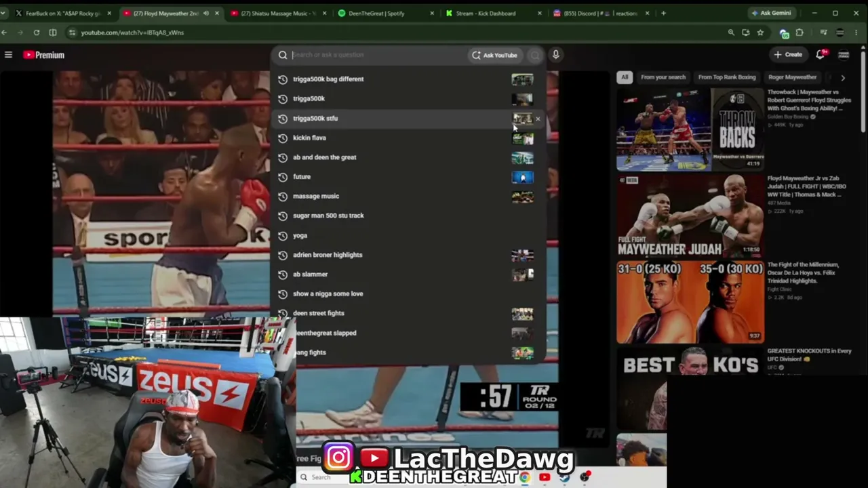Viewport: 868px width, 488px height.
Task: Choose suggestion 'massage music'
Action: tap(408, 197)
